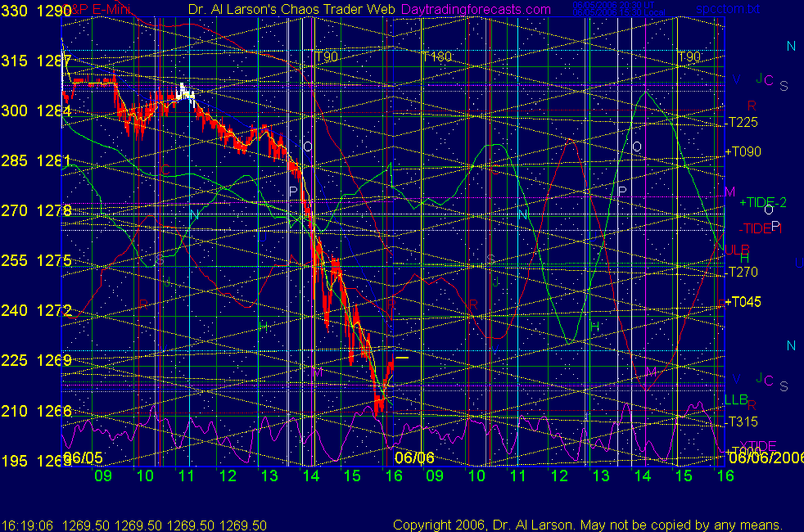This screenshot has height=532, width=804.
Task: Click the green +TIDE-2 legend label
Action: pyautogui.click(x=763, y=202)
